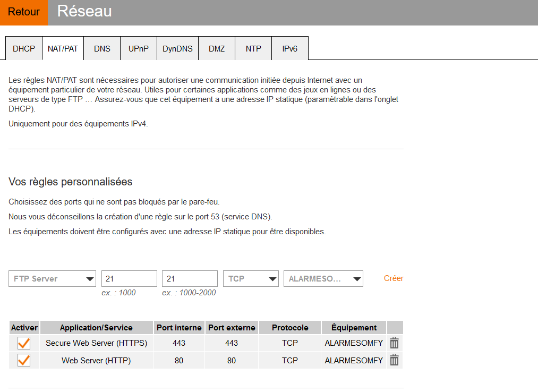Open the ALARMESO equipment dropdown
The height and width of the screenshot is (392, 538).
323,279
